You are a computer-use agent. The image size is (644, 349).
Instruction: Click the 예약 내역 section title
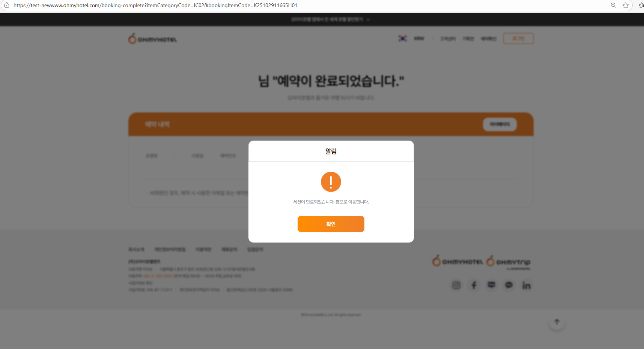(x=157, y=124)
